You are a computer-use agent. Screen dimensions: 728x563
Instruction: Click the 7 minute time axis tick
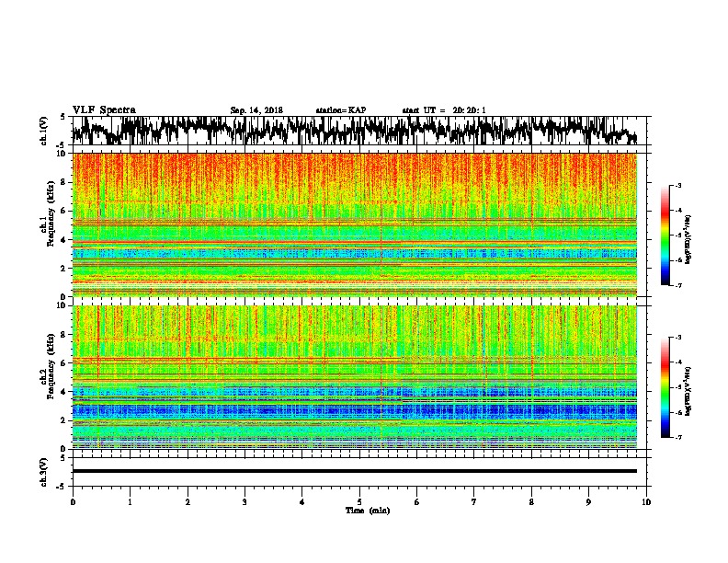[474, 502]
